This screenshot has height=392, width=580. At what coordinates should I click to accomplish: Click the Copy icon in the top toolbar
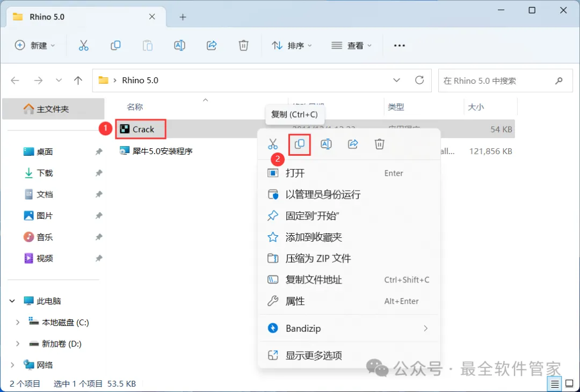click(x=115, y=46)
